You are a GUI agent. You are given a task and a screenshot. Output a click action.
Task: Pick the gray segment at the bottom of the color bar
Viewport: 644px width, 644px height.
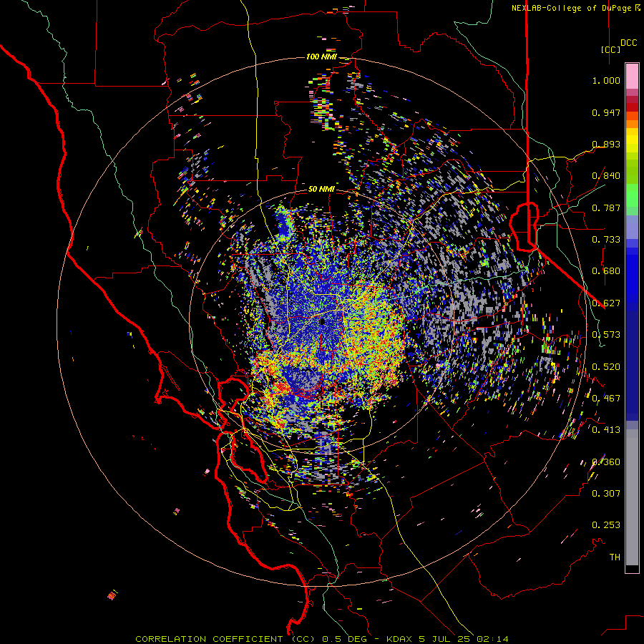pos(632,497)
